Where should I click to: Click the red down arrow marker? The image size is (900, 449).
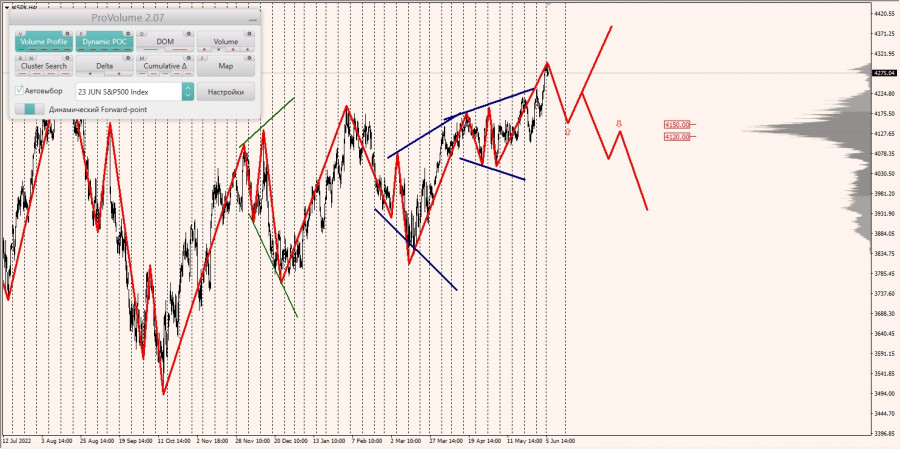[619, 123]
